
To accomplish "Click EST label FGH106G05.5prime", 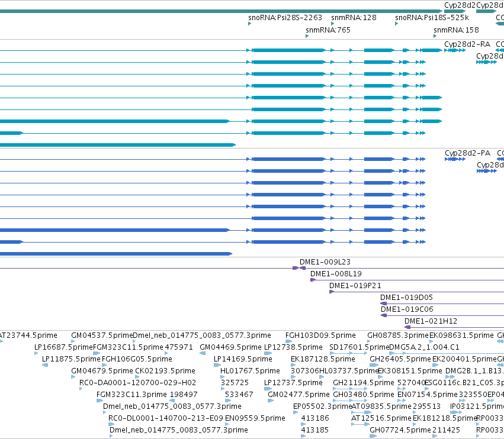I will pyautogui.click(x=137, y=359).
